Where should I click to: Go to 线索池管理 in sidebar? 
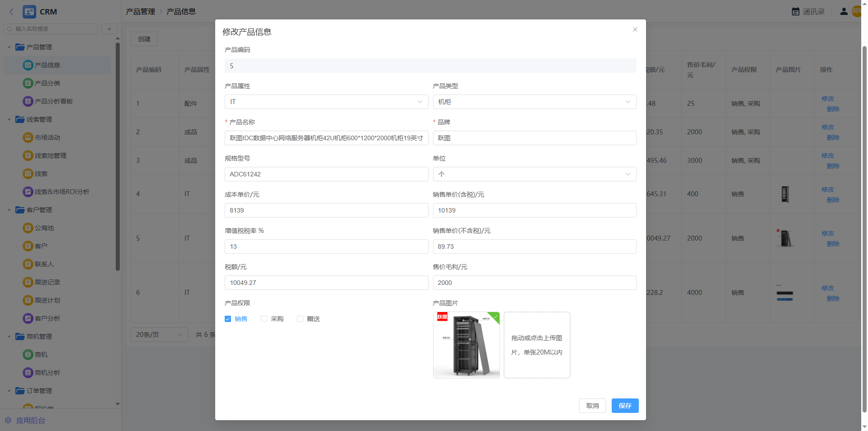click(50, 156)
